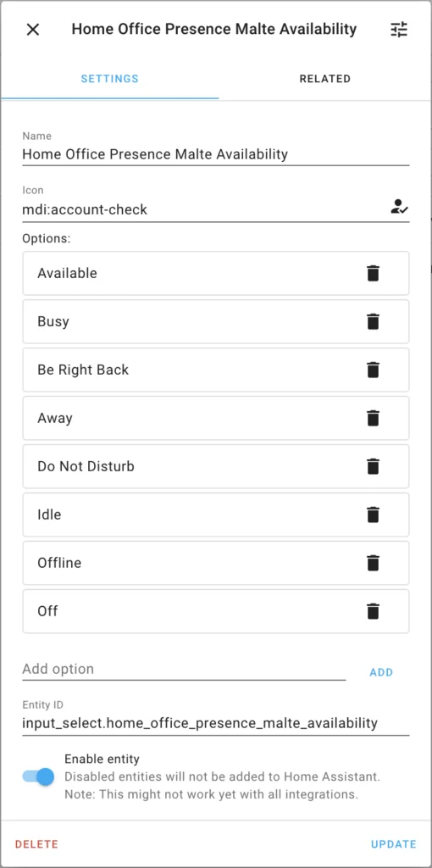Image resolution: width=432 pixels, height=868 pixels.
Task: Remove the Away option
Action: click(x=374, y=418)
